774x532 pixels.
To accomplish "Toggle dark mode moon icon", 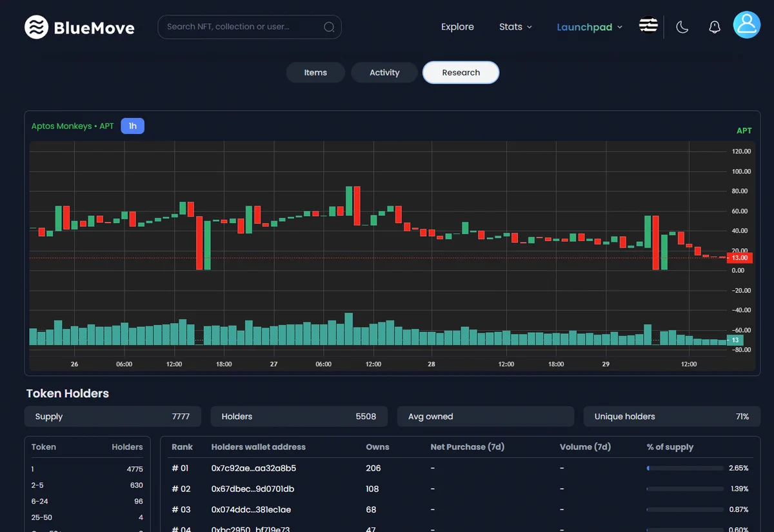I will pos(682,27).
